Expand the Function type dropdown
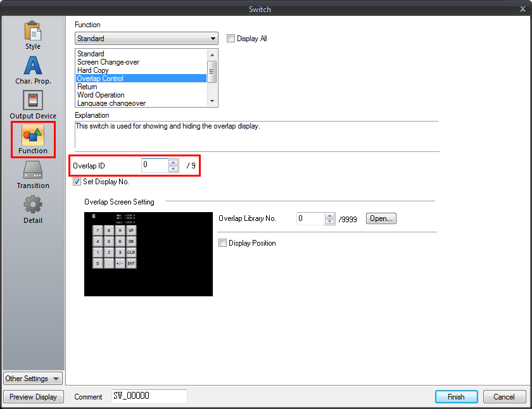 click(213, 39)
